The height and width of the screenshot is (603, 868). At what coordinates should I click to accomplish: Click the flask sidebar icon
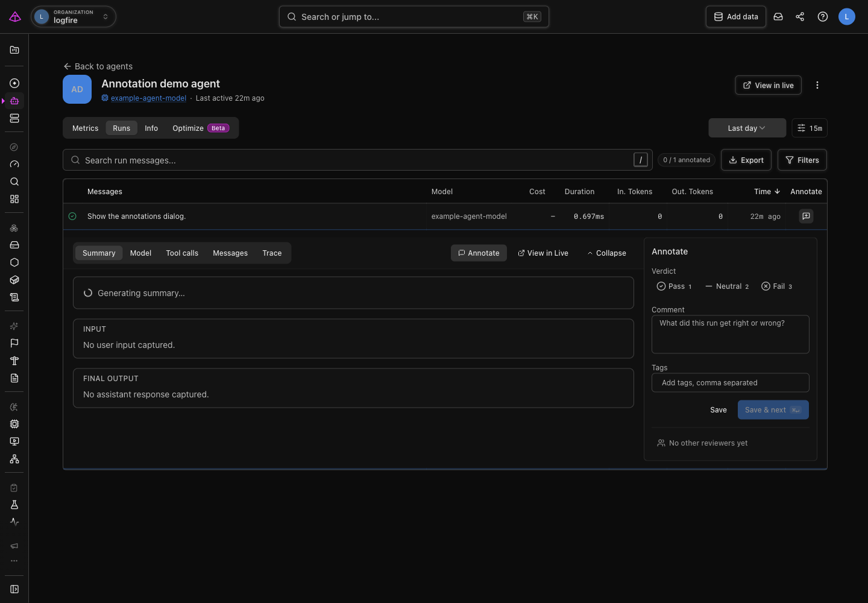click(x=14, y=505)
